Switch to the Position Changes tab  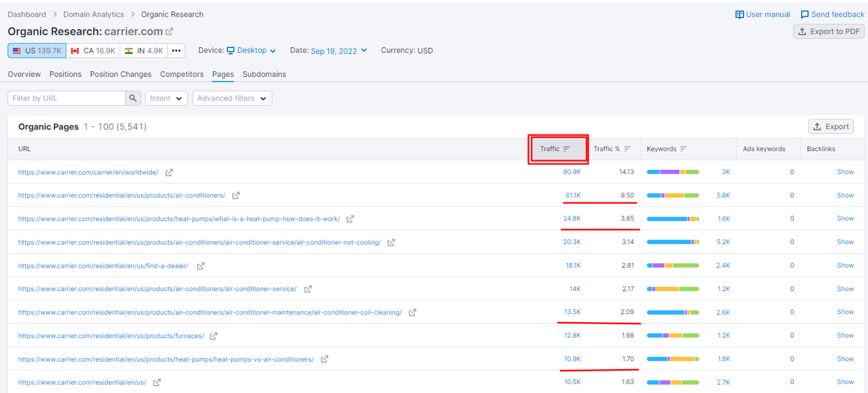[121, 74]
